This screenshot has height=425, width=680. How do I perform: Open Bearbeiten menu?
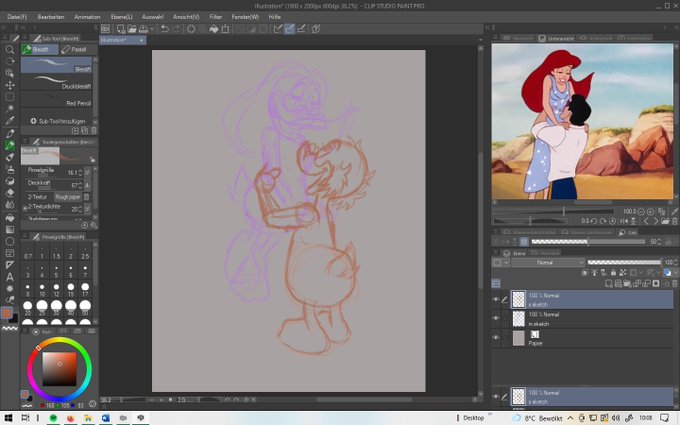click(x=51, y=17)
